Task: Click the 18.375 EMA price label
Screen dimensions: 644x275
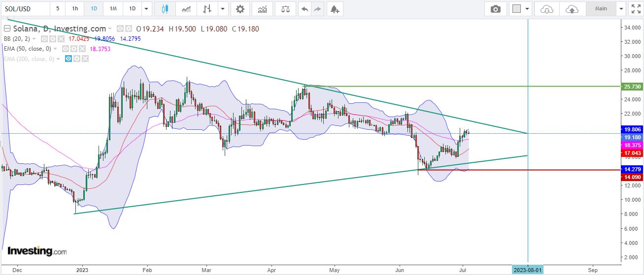Action: click(632, 146)
